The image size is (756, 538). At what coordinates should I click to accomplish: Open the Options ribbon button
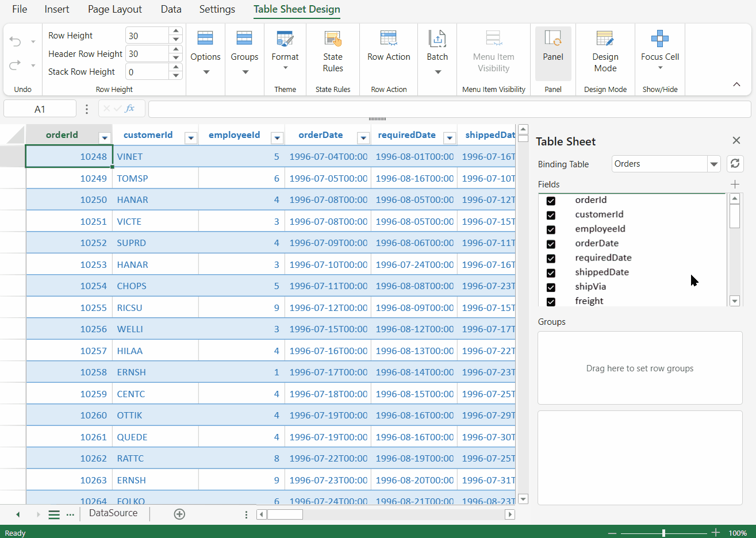coord(205,54)
